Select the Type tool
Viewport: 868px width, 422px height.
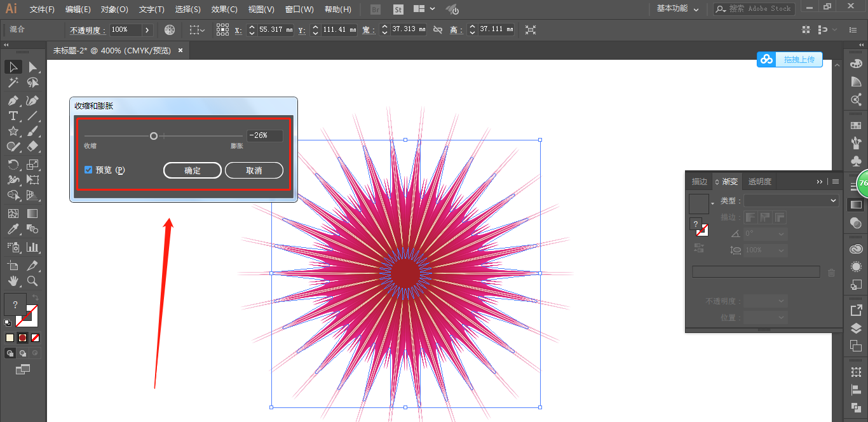(x=13, y=116)
